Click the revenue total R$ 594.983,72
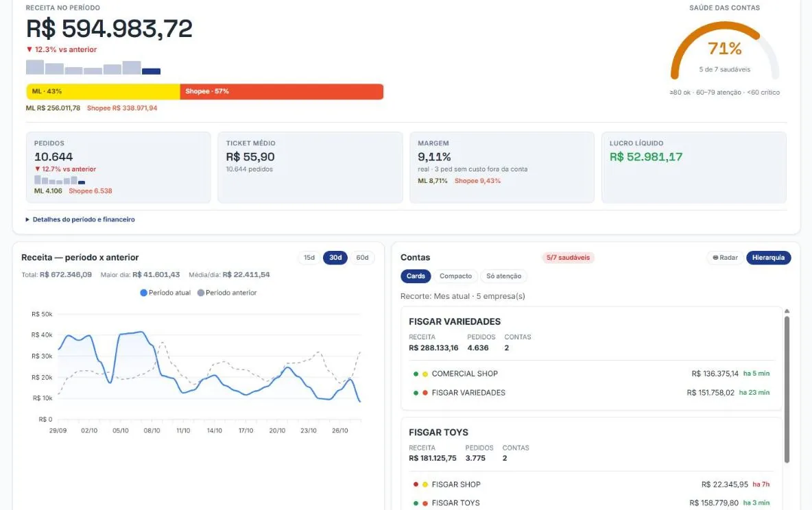The image size is (812, 510). (x=109, y=29)
